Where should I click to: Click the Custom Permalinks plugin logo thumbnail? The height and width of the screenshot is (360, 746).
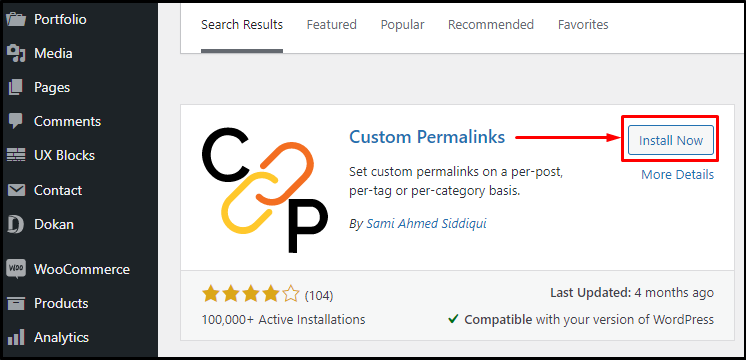pyautogui.click(x=265, y=191)
